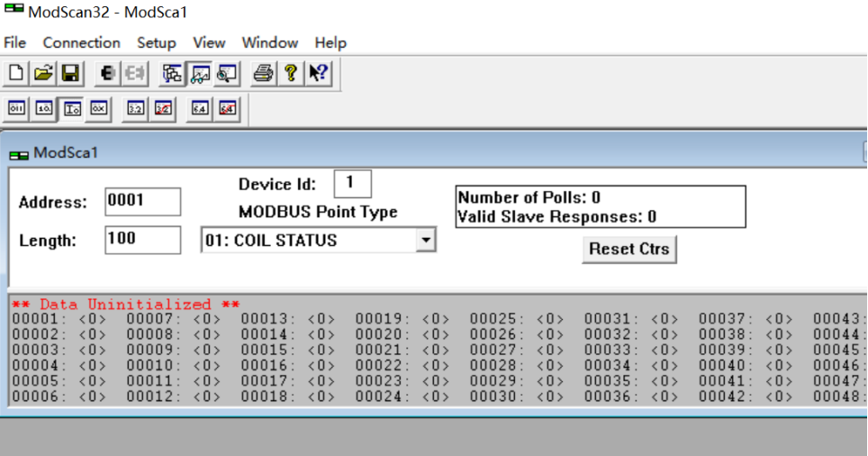The image size is (868, 456).
Task: Click coil entry 00001
Action: tap(59, 319)
